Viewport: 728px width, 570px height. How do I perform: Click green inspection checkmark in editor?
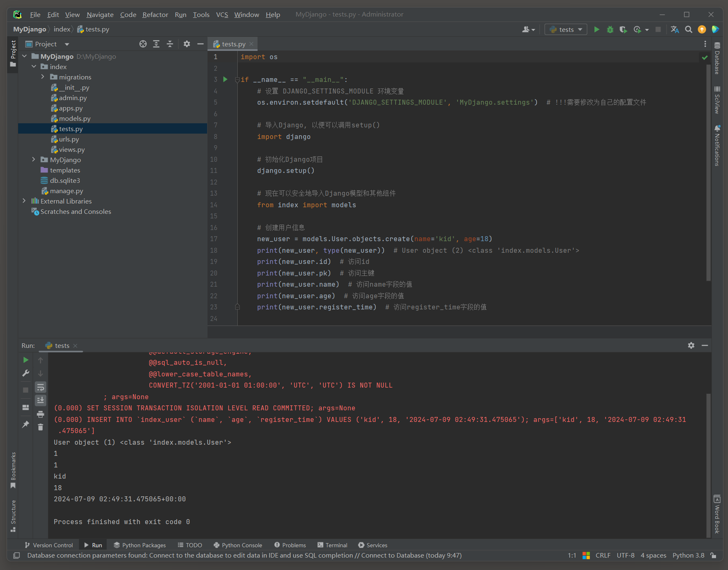(705, 57)
